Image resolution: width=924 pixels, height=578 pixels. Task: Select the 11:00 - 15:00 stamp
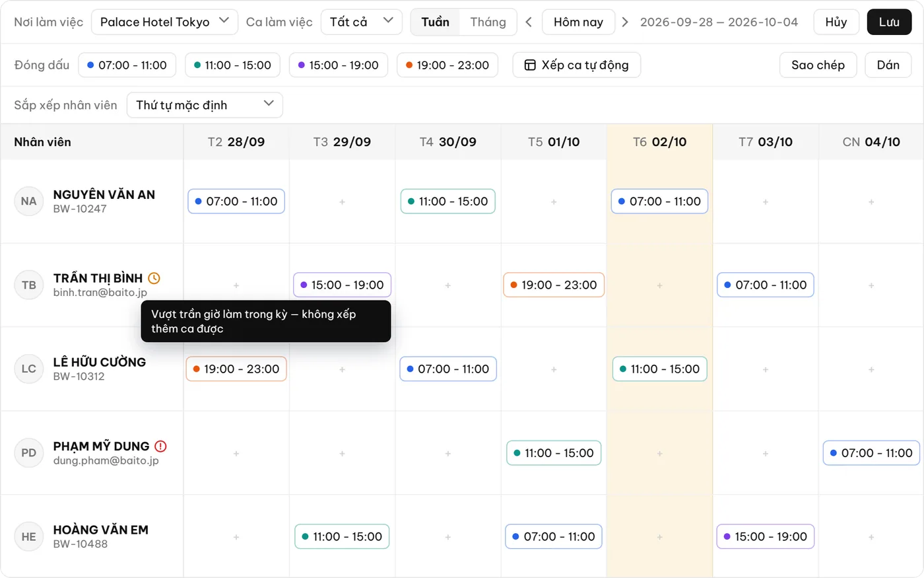(x=232, y=65)
